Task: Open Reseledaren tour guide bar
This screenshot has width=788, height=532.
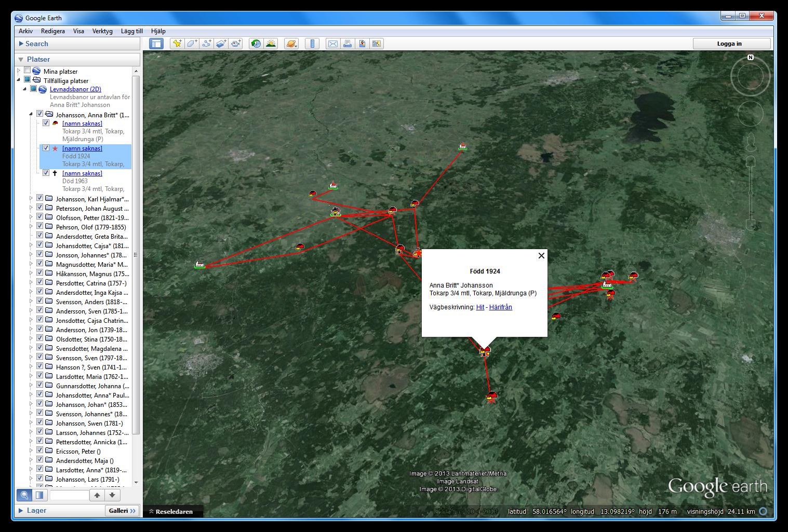Action: click(x=173, y=512)
